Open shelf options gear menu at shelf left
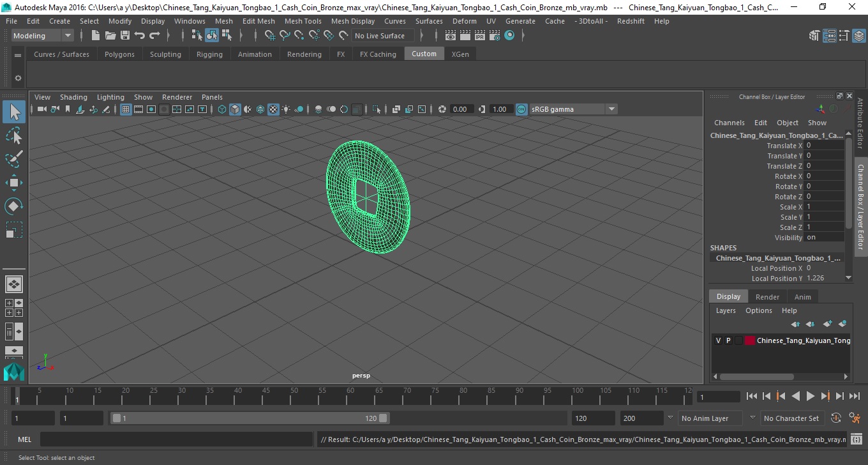This screenshot has height=465, width=868. click(18, 78)
